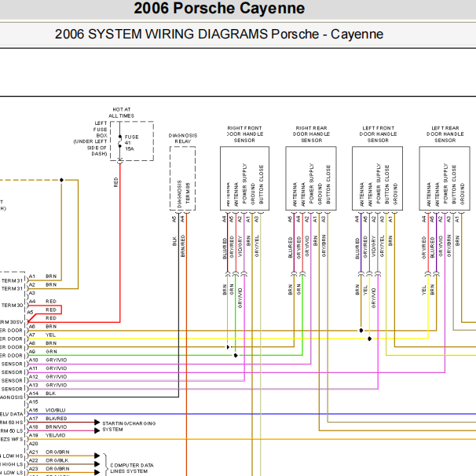
Task: Click 'LEFT FRONT DOOR HANDLE SENSOR' label
Action: 379,134
